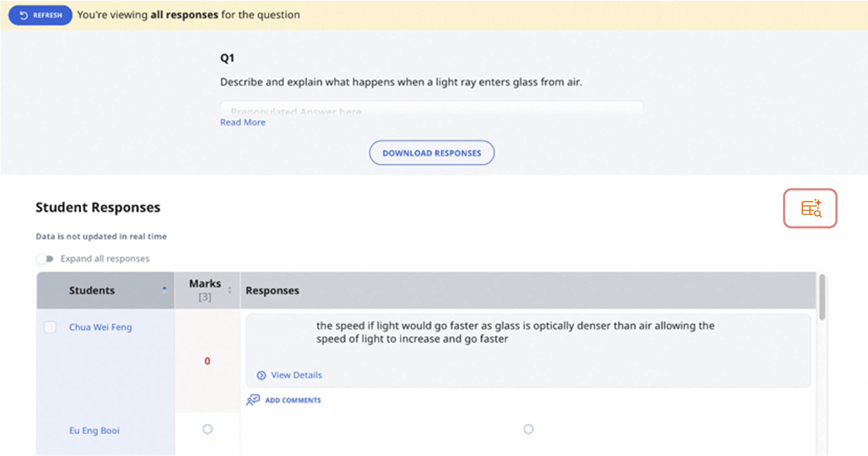Click the View Details link
The height and width of the screenshot is (456, 868).
296,375
